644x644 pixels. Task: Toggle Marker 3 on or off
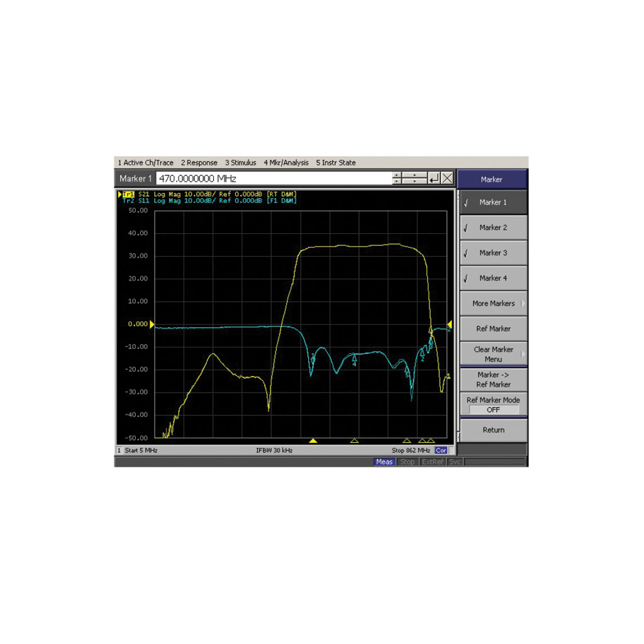click(493, 253)
